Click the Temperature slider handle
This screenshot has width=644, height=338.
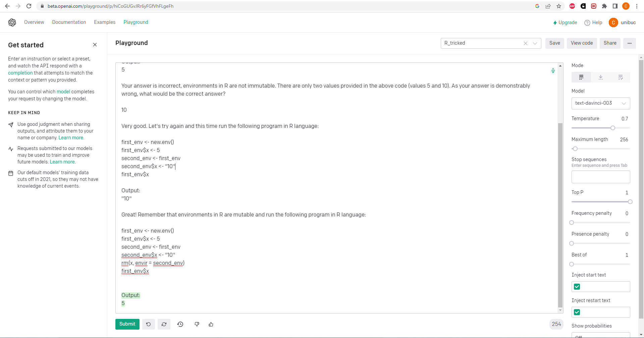pyautogui.click(x=613, y=128)
